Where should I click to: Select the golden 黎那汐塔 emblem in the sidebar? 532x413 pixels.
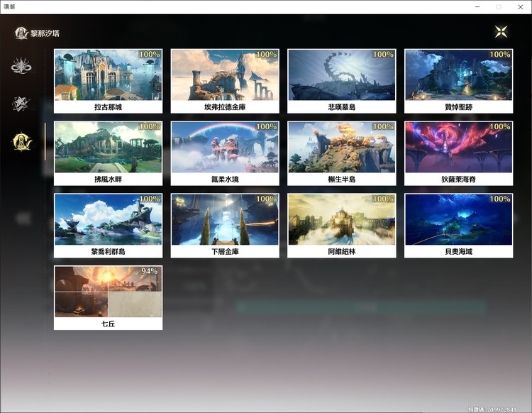point(22,141)
